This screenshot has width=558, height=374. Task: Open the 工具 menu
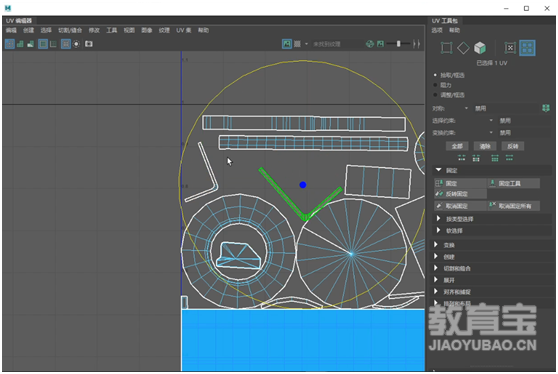pos(112,30)
